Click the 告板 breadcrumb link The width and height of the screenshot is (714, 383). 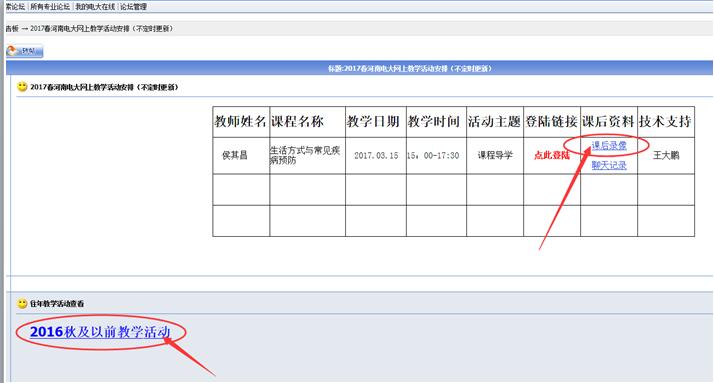(12, 28)
